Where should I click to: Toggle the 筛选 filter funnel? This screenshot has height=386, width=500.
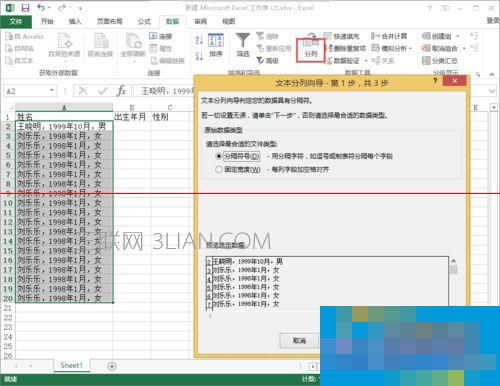(x=243, y=45)
